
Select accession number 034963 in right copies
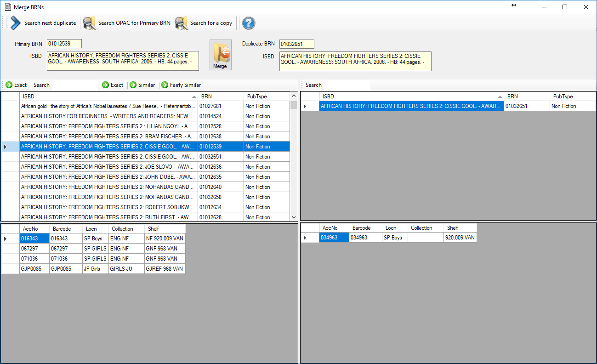pos(334,238)
